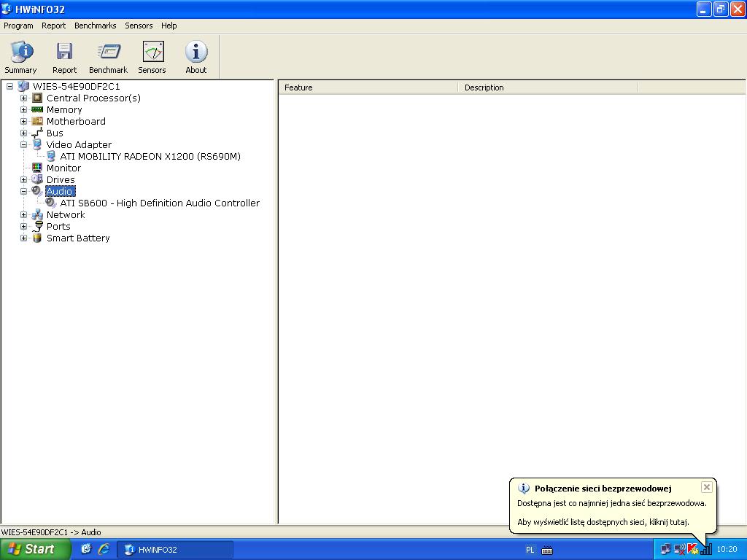Viewport: 747px width, 560px height.
Task: Select the Monitor tree item label
Action: pos(63,168)
